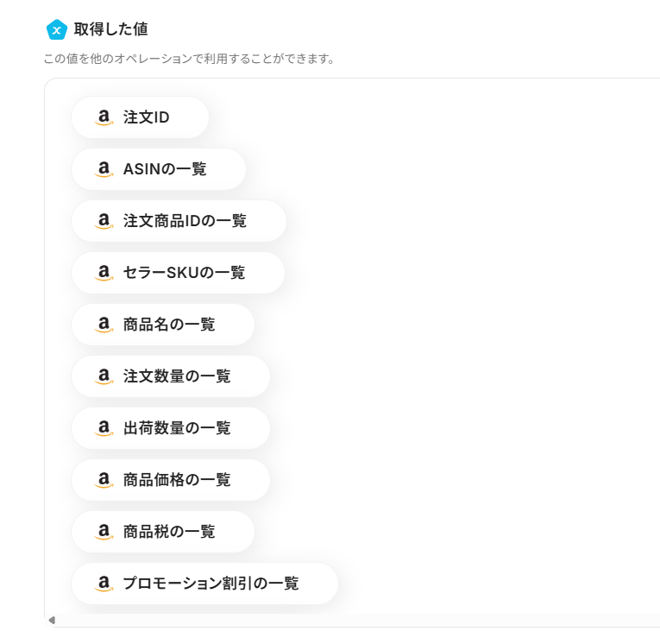
Task: Click the Amazon icon beside 商品価格の一覧
Action: pos(104,480)
